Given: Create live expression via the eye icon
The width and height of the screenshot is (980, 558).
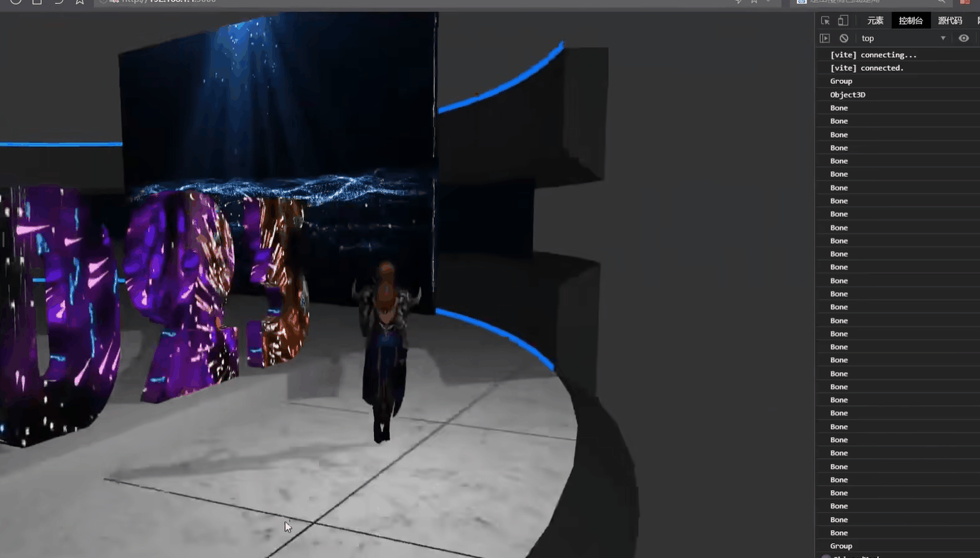Looking at the screenshot, I should coord(963,38).
